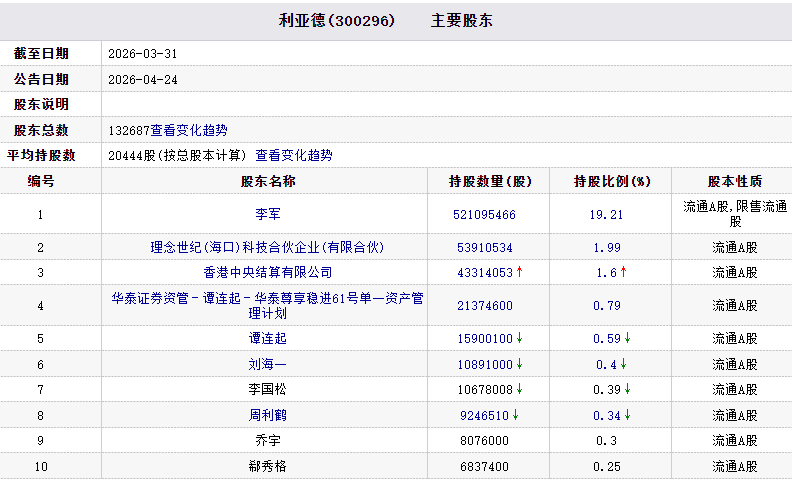Image resolution: width=792 pixels, height=481 pixels.
Task: Click 理念世纪(海口)科技合伙企业 shareholder link
Action: tap(267, 247)
